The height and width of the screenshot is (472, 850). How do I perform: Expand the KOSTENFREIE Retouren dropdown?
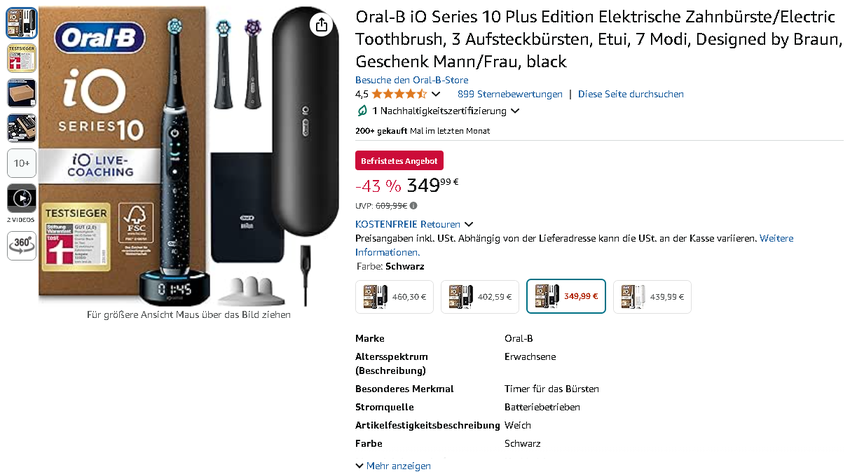click(x=469, y=224)
